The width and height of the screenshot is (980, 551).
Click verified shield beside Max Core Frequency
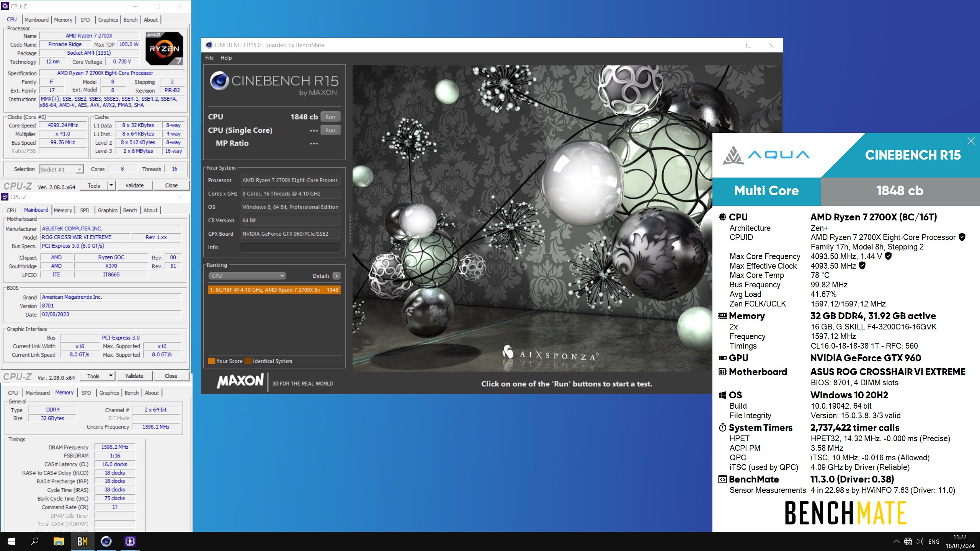pos(888,256)
